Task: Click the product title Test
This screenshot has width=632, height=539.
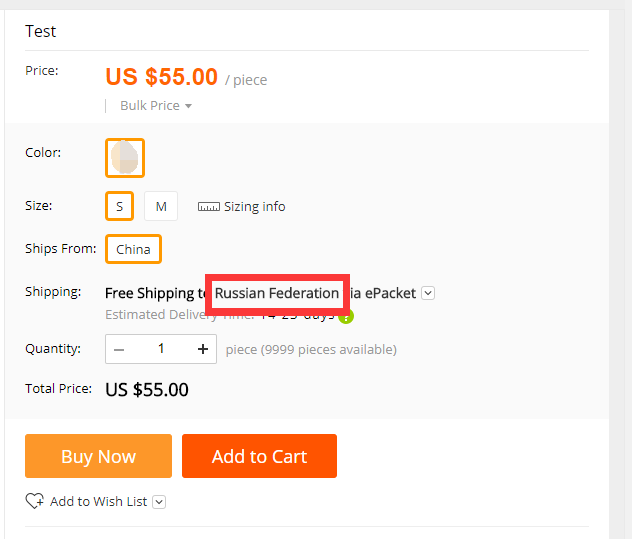Action: [x=41, y=31]
